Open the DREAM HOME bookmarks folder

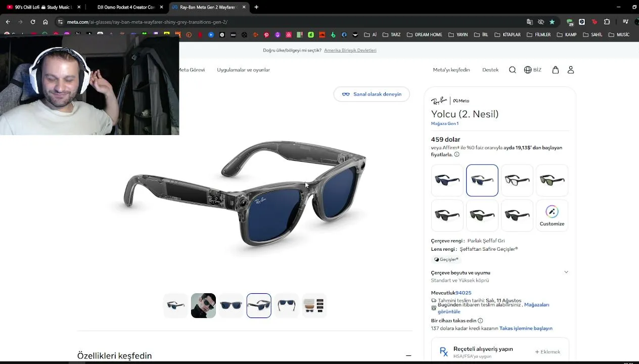coord(424,35)
